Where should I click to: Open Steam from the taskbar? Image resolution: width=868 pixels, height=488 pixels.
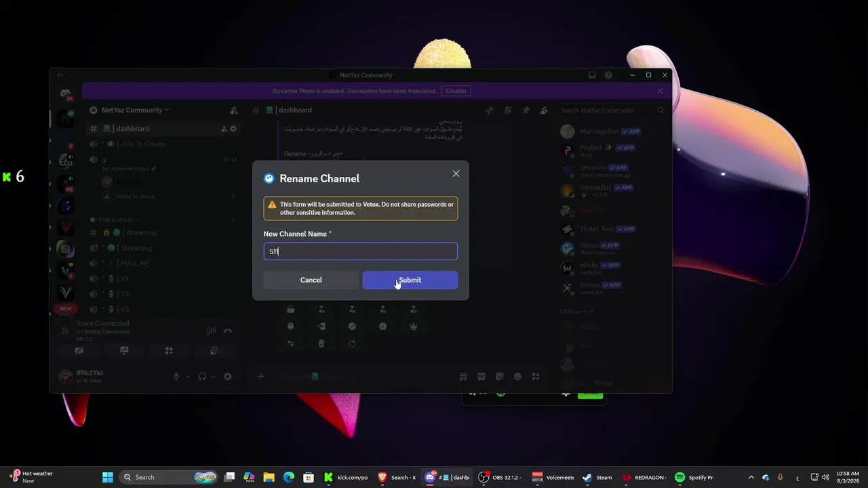(x=597, y=477)
